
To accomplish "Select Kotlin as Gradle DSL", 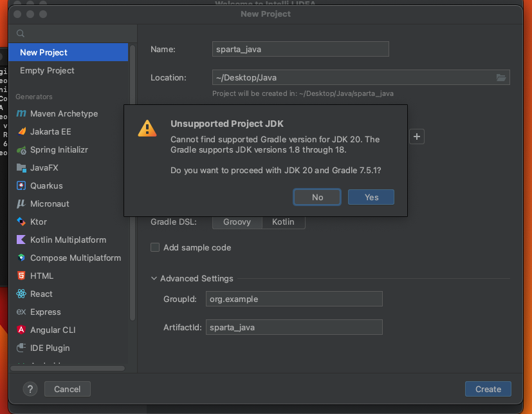I will [x=283, y=221].
